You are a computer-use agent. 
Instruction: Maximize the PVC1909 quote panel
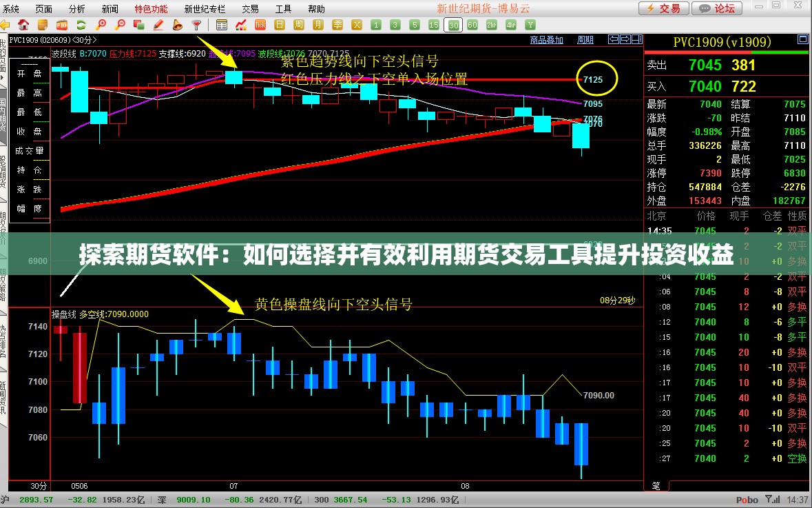[802, 39]
